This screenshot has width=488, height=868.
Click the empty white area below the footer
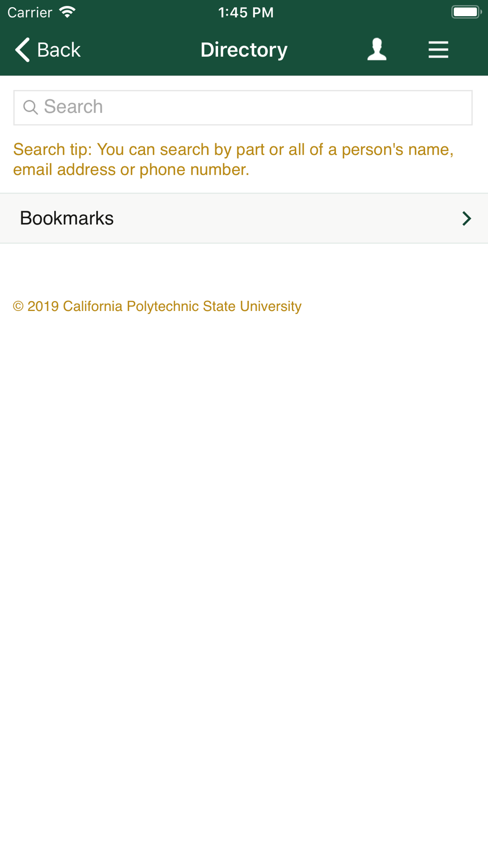pos(244,586)
